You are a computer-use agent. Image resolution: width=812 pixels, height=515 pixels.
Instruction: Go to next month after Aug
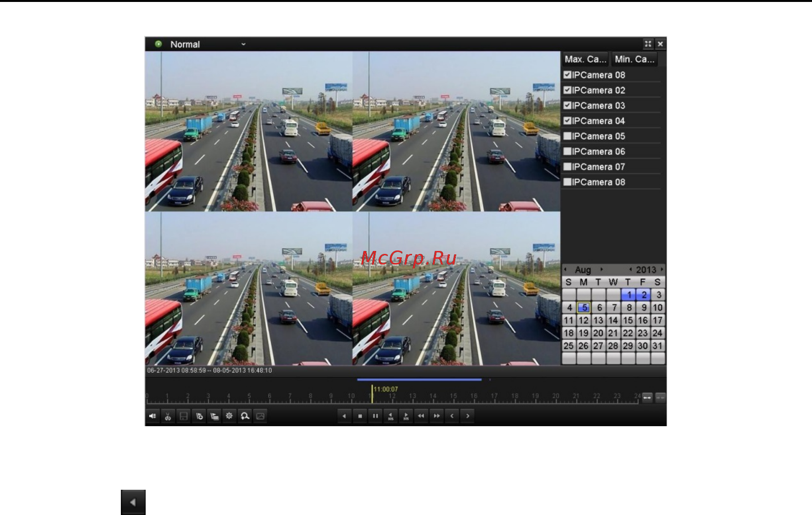pyautogui.click(x=602, y=269)
